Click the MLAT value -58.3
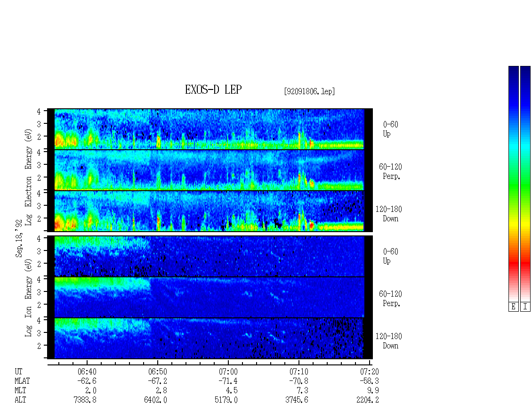 point(369,381)
